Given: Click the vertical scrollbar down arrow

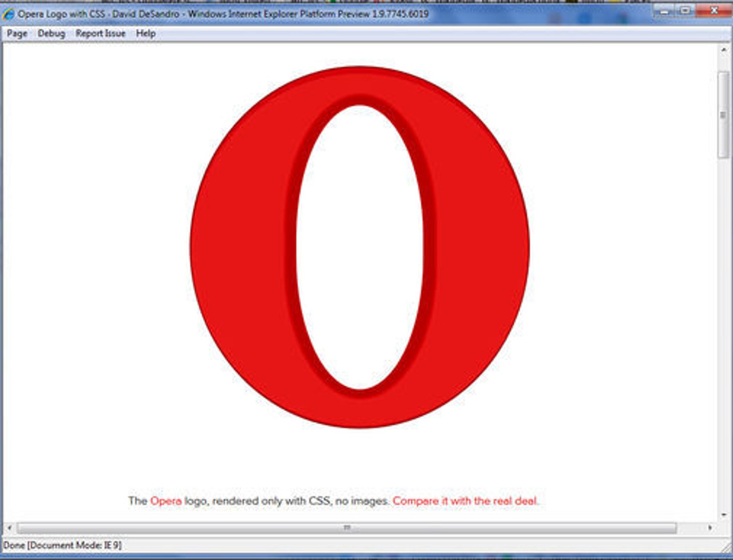Looking at the screenshot, I should pos(723,515).
